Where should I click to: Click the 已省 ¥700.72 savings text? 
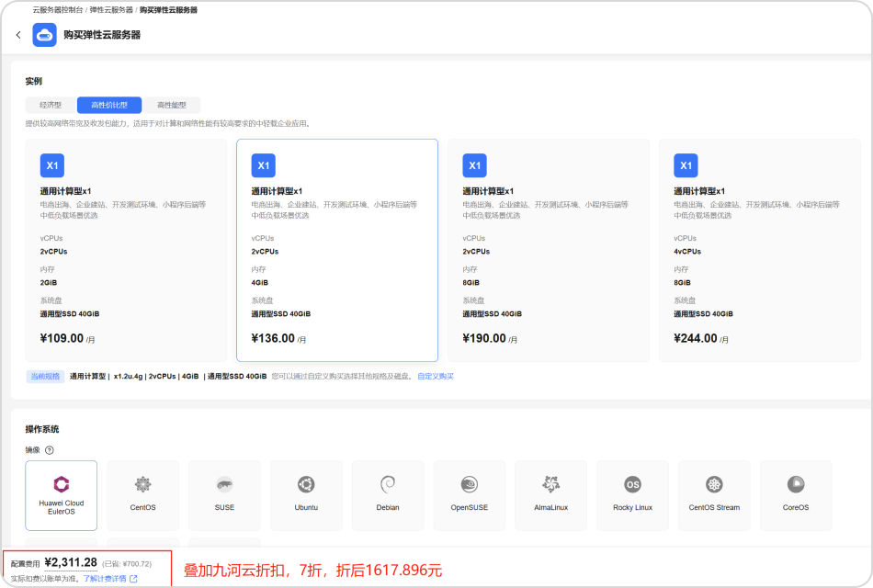click(x=127, y=564)
